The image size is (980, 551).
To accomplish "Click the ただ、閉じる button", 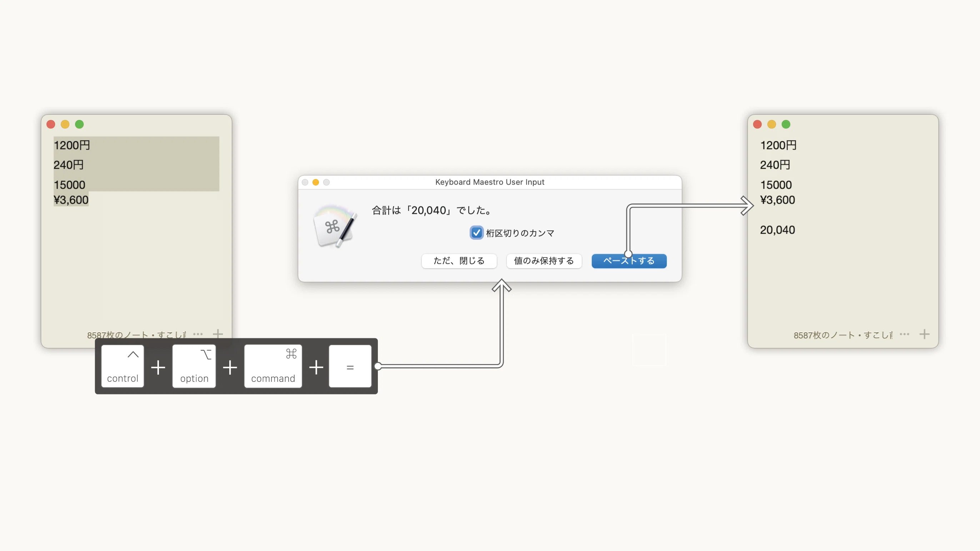I will coord(459,261).
